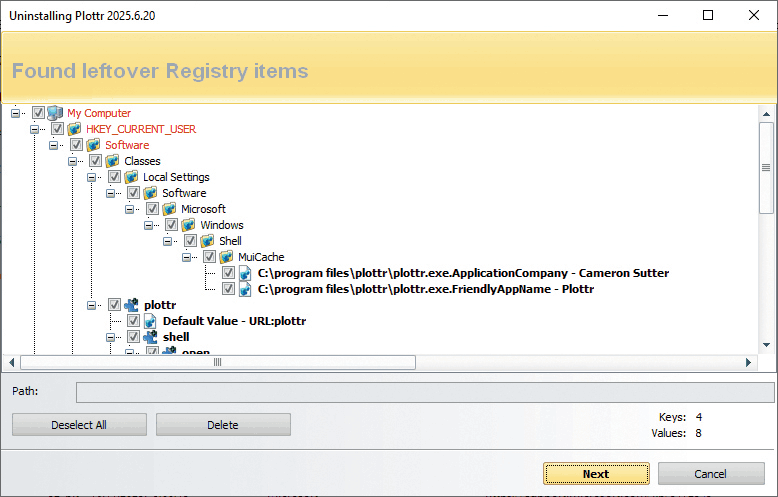Collapse the Windows node

tap(148, 225)
